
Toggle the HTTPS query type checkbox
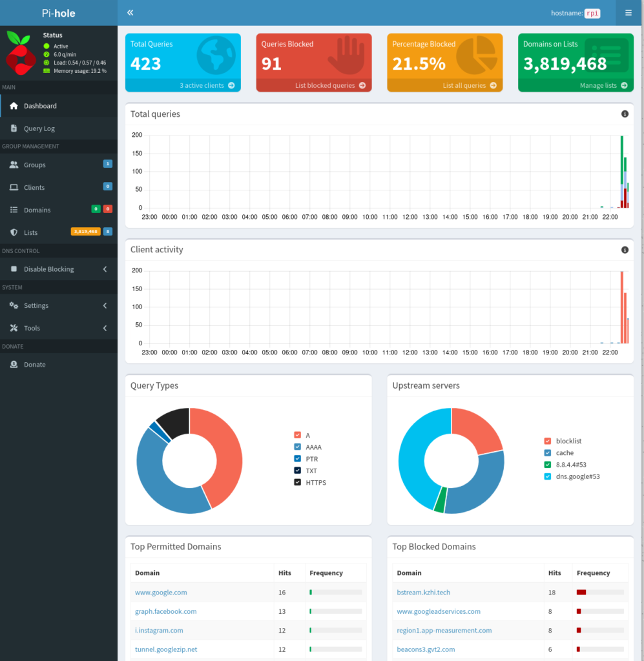tap(296, 482)
